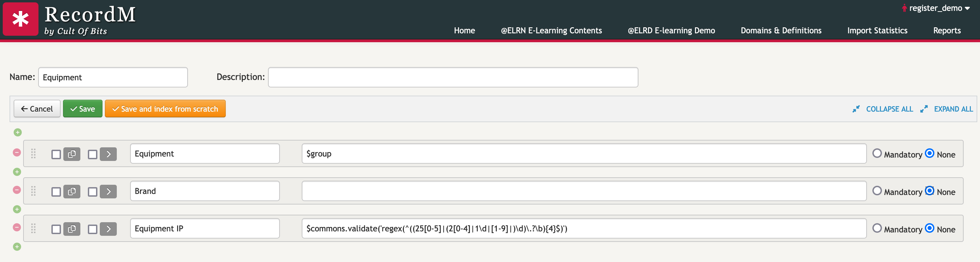Click the COLLAPSE ALL link
This screenshot has height=262, width=980.
[x=889, y=109]
